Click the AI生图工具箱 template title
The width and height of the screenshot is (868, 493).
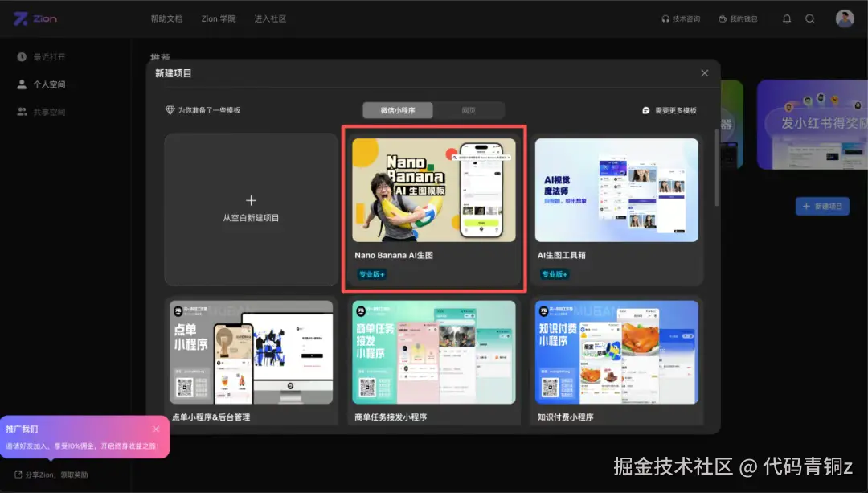561,256
